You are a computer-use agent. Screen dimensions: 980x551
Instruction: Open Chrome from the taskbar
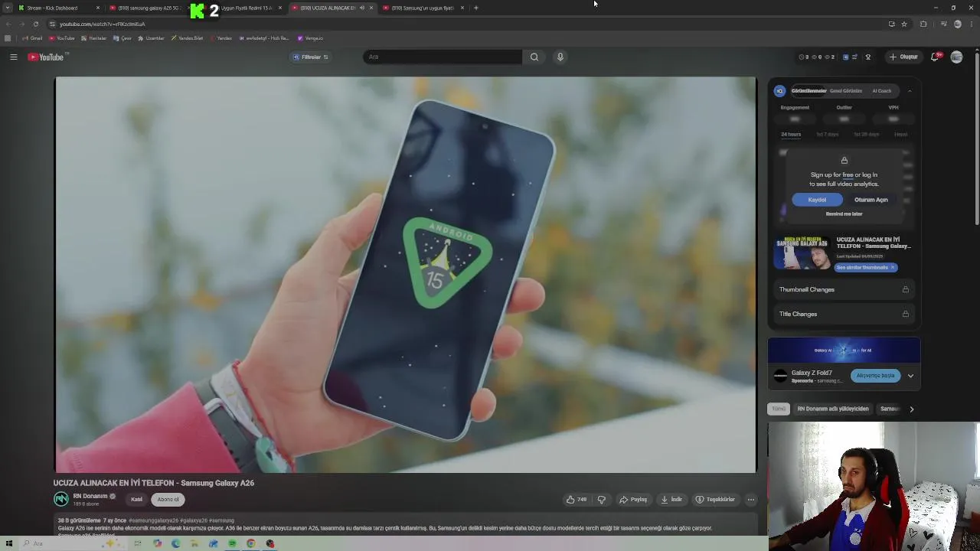tap(251, 543)
